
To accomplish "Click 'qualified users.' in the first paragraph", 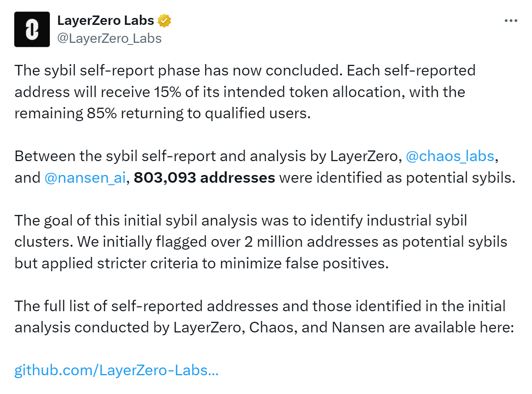I will coord(258,113).
